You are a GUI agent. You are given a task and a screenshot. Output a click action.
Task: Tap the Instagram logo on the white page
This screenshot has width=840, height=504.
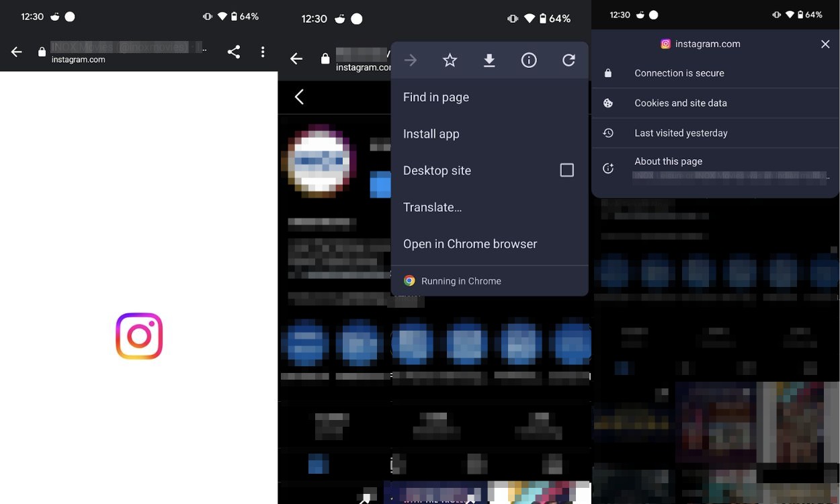(x=139, y=335)
